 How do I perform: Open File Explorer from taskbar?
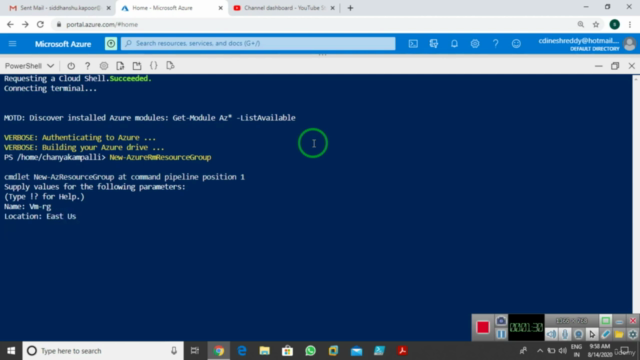pos(264,351)
